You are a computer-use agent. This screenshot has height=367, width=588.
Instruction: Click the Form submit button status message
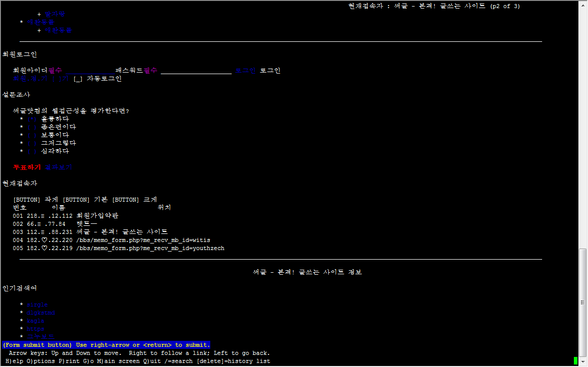coord(106,345)
